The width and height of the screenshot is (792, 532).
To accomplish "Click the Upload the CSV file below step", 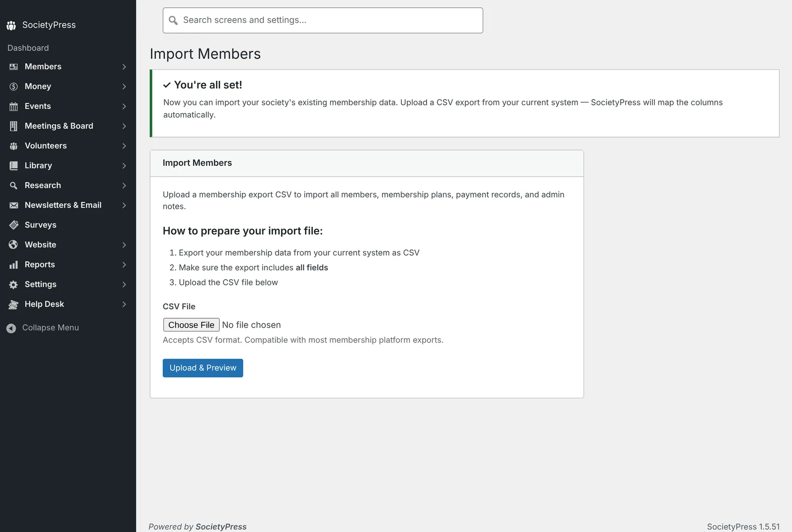I will pyautogui.click(x=228, y=283).
